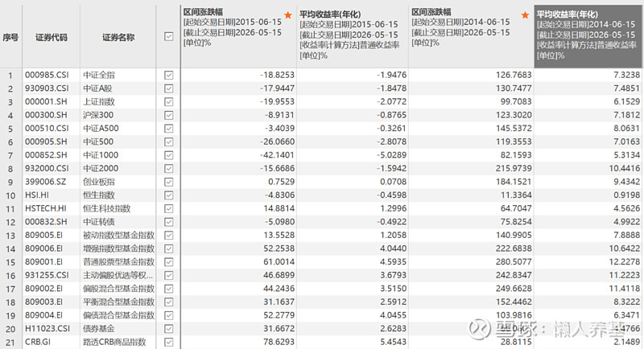Select row number 15
The height and width of the screenshot is (349, 644).
pyautogui.click(x=10, y=262)
